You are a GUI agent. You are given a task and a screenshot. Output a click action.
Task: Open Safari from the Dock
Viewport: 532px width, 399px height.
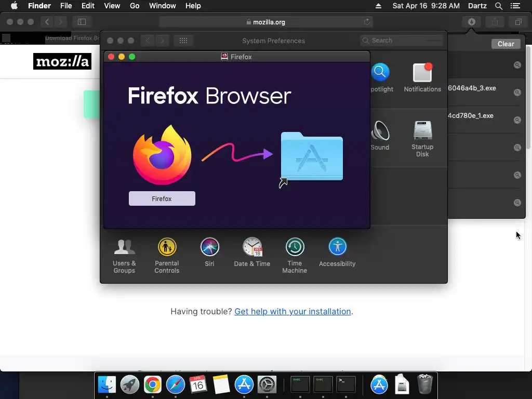point(176,384)
